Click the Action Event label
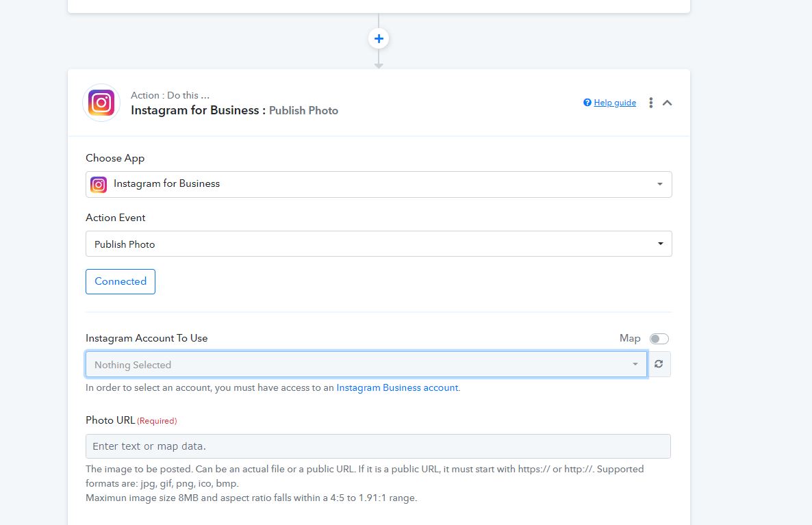The width and height of the screenshot is (812, 525). pos(116,218)
